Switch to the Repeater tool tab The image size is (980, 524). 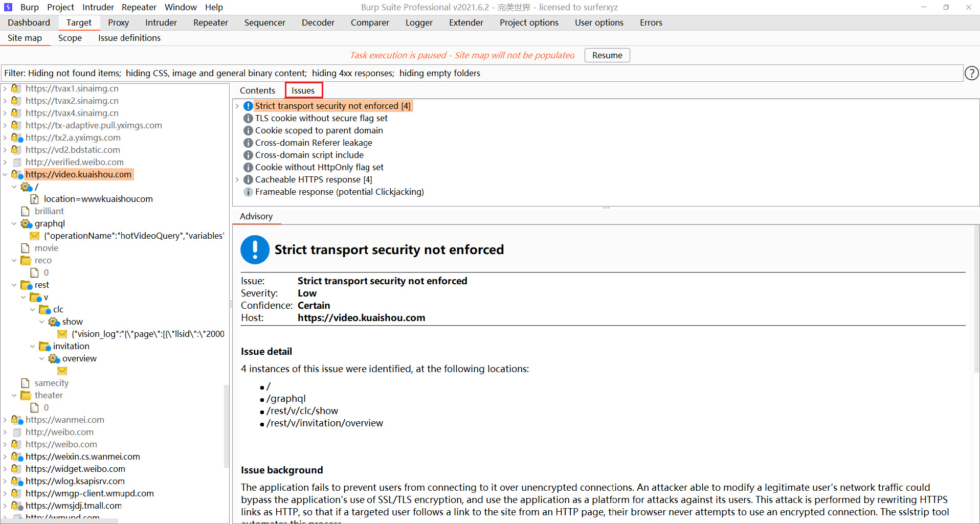211,22
